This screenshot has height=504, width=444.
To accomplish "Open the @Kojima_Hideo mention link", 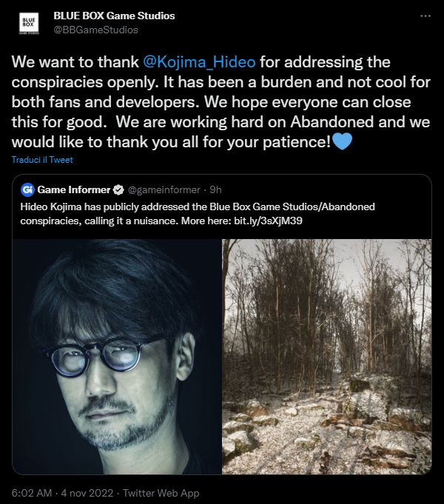I will point(199,61).
